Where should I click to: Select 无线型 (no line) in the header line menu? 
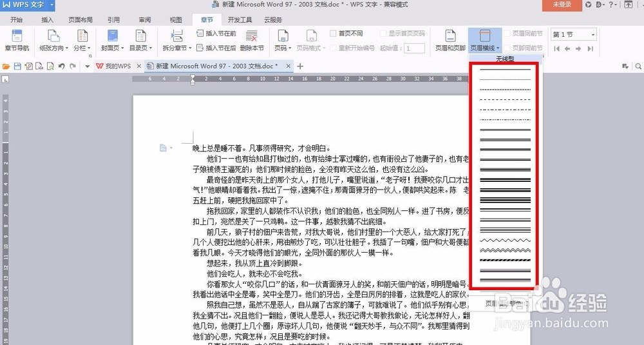point(505,59)
